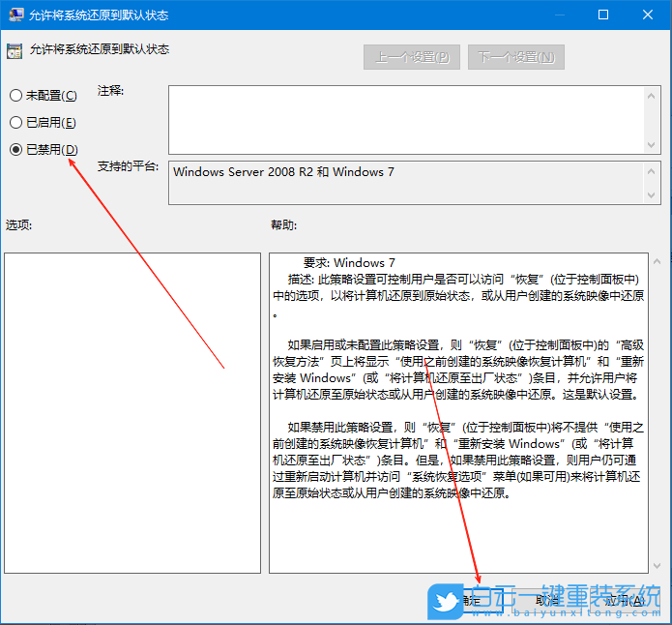The image size is (672, 625).
Task: Click the 取消 button
Action: click(x=547, y=601)
